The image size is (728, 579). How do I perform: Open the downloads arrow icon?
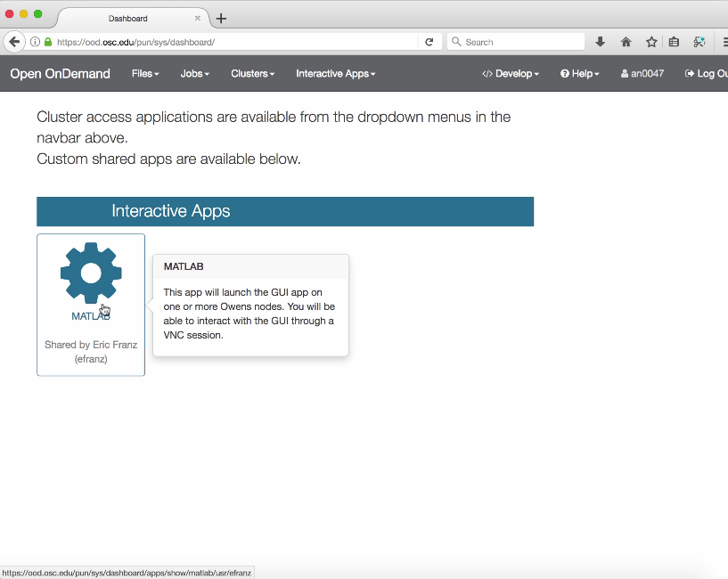[601, 42]
